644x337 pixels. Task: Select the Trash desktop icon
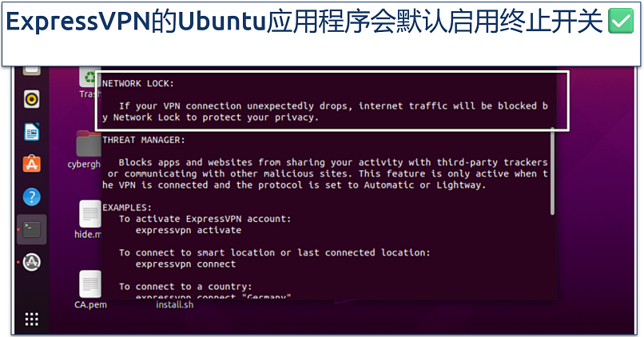point(88,79)
